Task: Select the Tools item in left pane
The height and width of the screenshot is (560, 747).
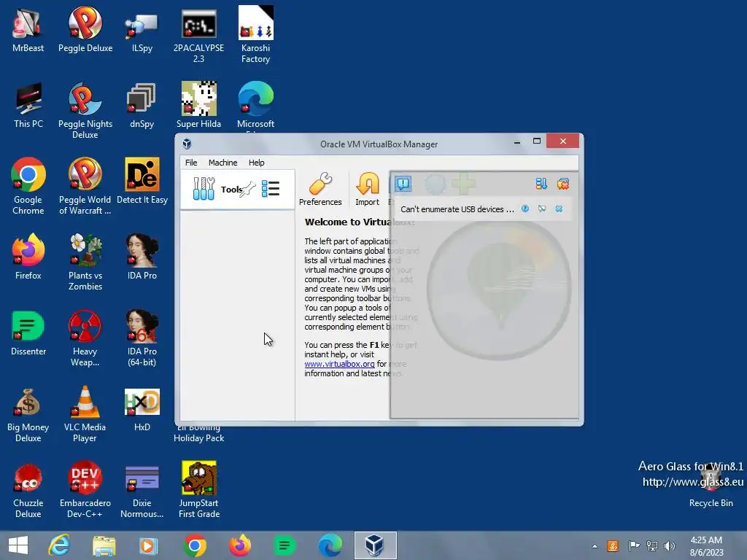Action: click(237, 189)
